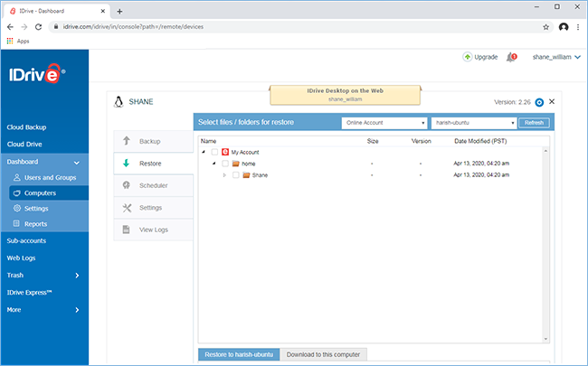Click the Upgrade arrow icon

[x=468, y=57]
